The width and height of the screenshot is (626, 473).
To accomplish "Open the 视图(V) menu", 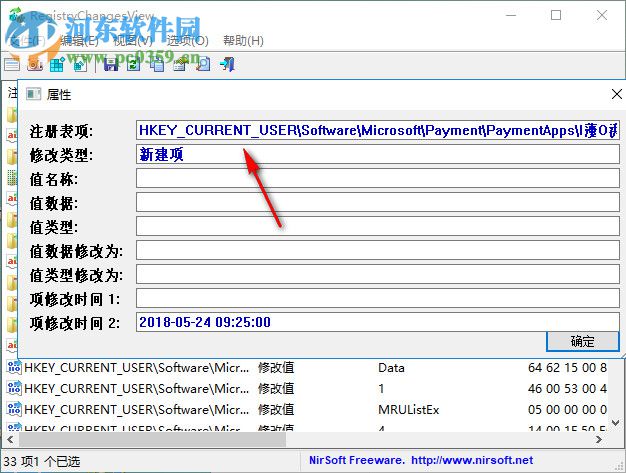I will (133, 41).
